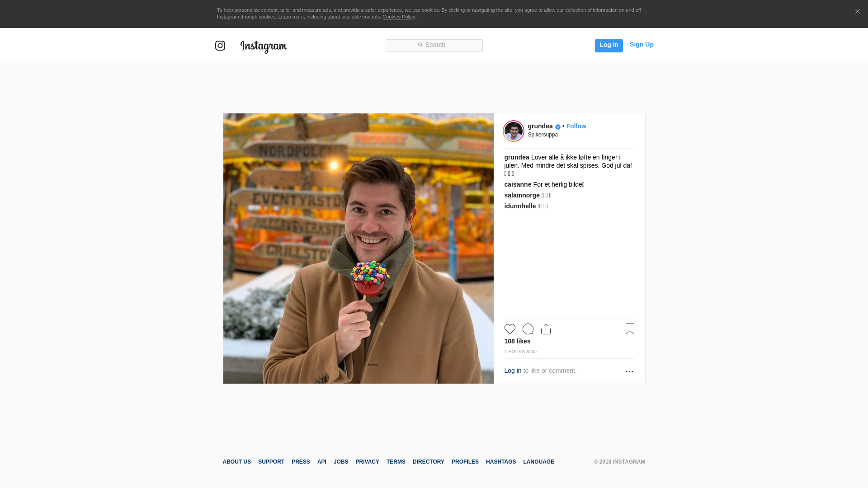This screenshot has height=488, width=868.
Task: Click the photo of man holding candy apple
Action: click(358, 249)
